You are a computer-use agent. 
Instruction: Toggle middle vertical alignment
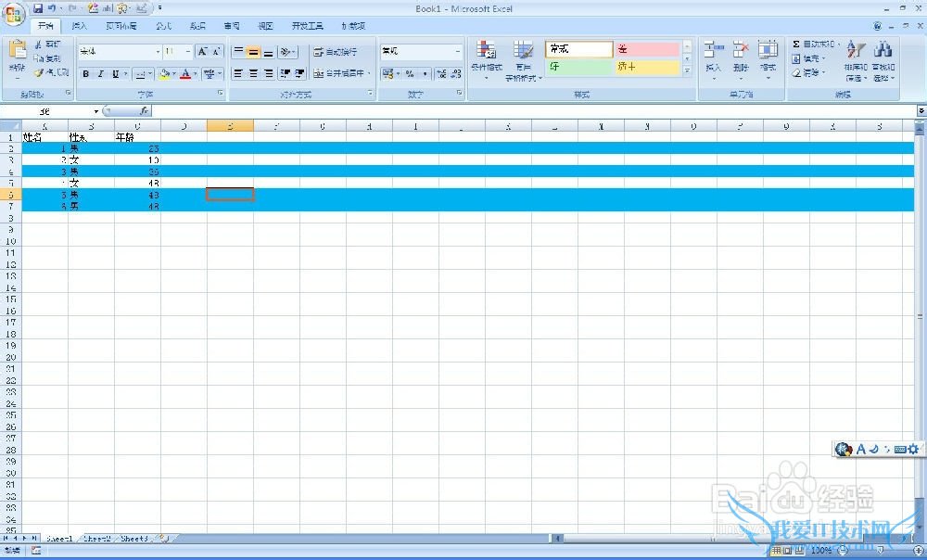point(253,52)
